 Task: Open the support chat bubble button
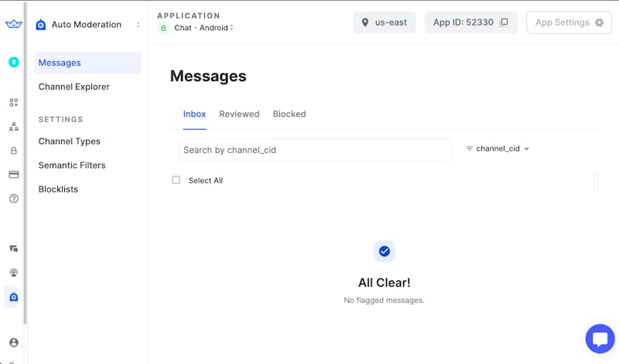[x=600, y=338]
